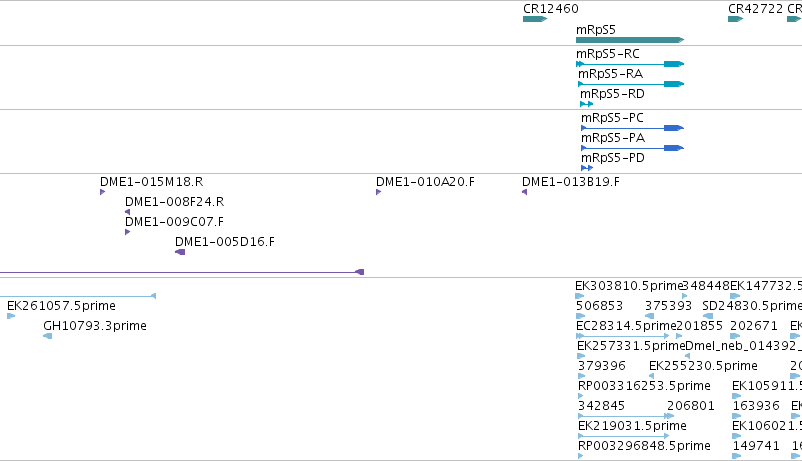The width and height of the screenshot is (802, 461).
Task: Click the 348448 EST feature
Action: (x=685, y=296)
